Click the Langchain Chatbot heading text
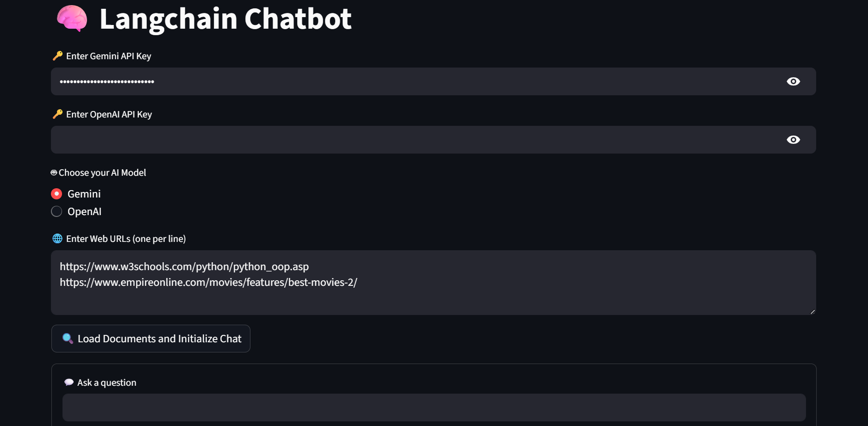The image size is (868, 426). click(x=225, y=19)
